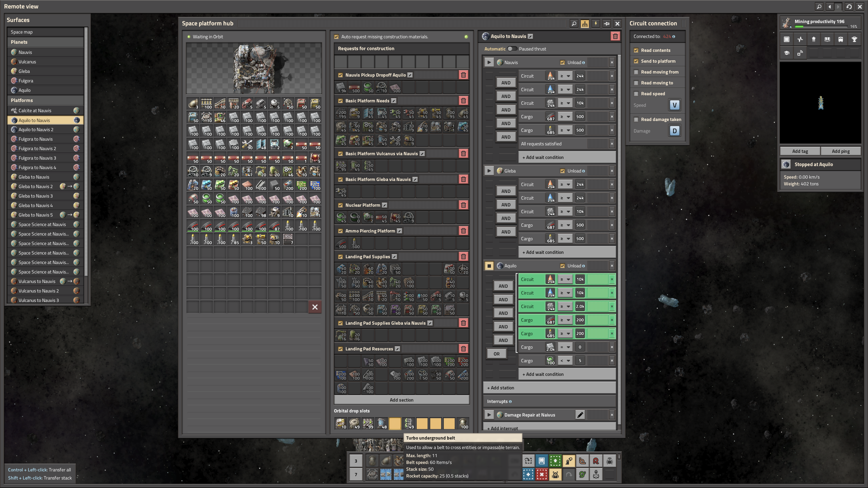This screenshot has width=868, height=488.
Task: Click the lightning power icon in hub header
Action: point(595,24)
